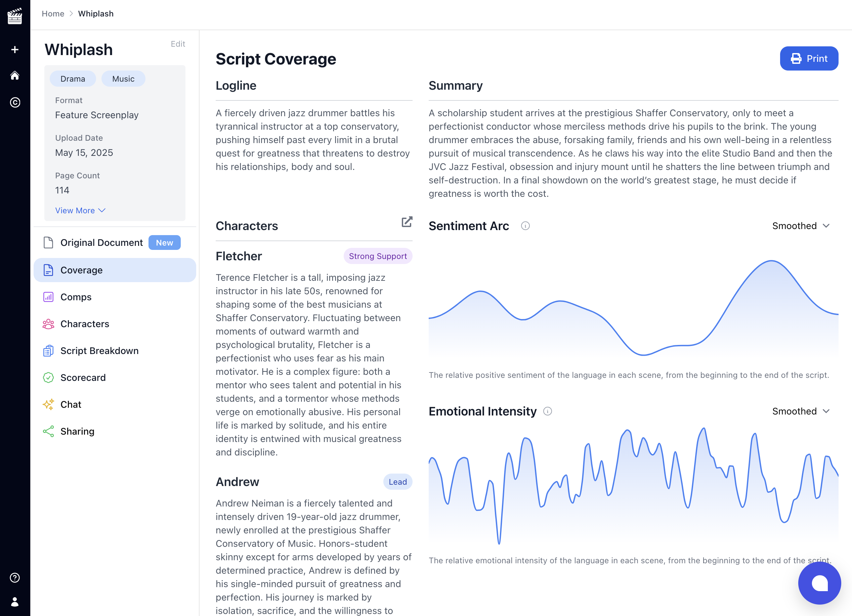Click the plus icon in the dark sidebar
Screen dimensions: 852x616
(15, 49)
